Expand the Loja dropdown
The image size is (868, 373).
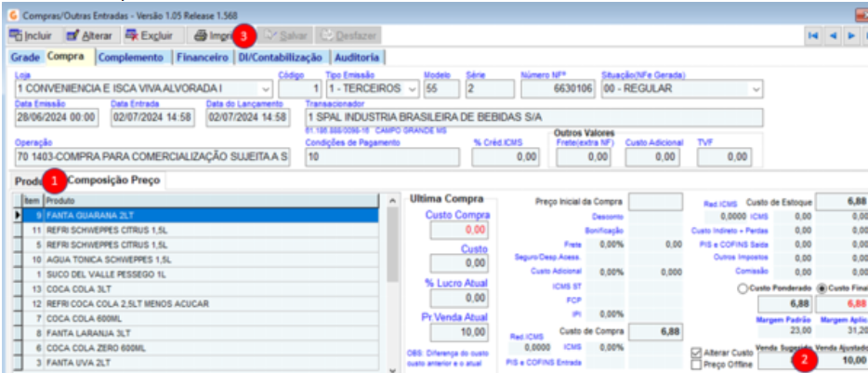(x=266, y=88)
